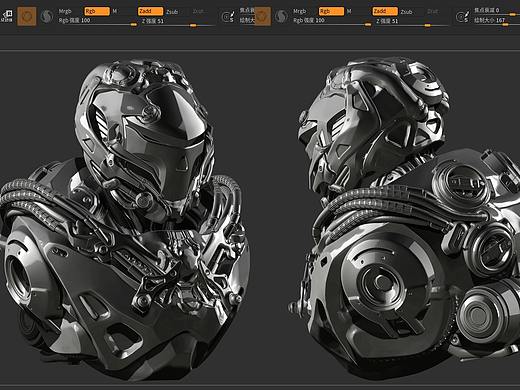Click the brush S icon in the middle of the toolbar
Viewport: 520px width, 390px height.
(229, 17)
